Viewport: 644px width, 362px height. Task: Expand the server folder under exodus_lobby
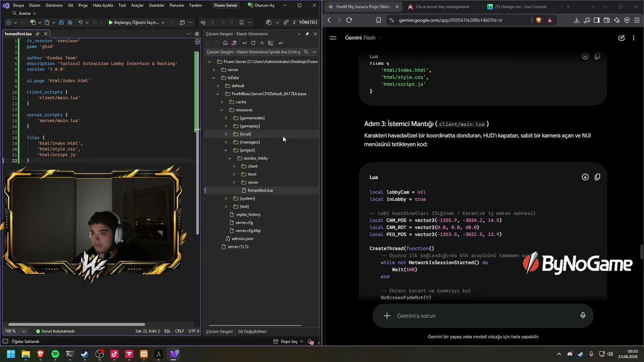pyautogui.click(x=234, y=183)
